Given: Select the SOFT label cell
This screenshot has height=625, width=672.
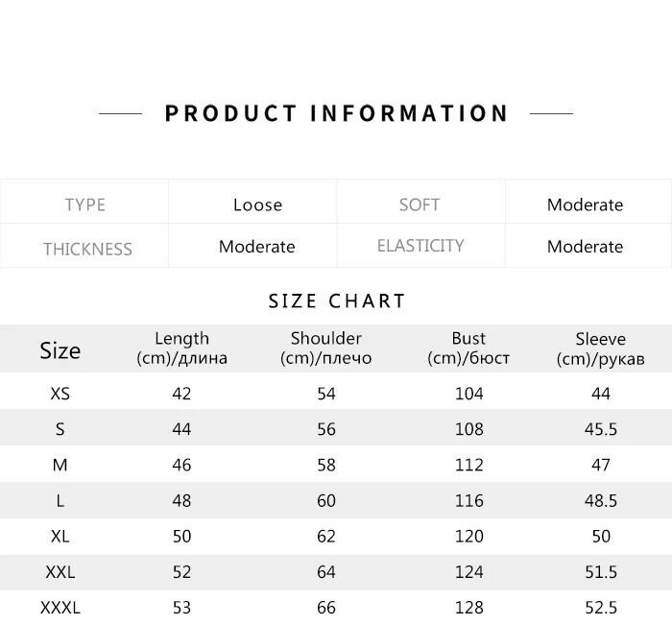Looking at the screenshot, I should (420, 204).
